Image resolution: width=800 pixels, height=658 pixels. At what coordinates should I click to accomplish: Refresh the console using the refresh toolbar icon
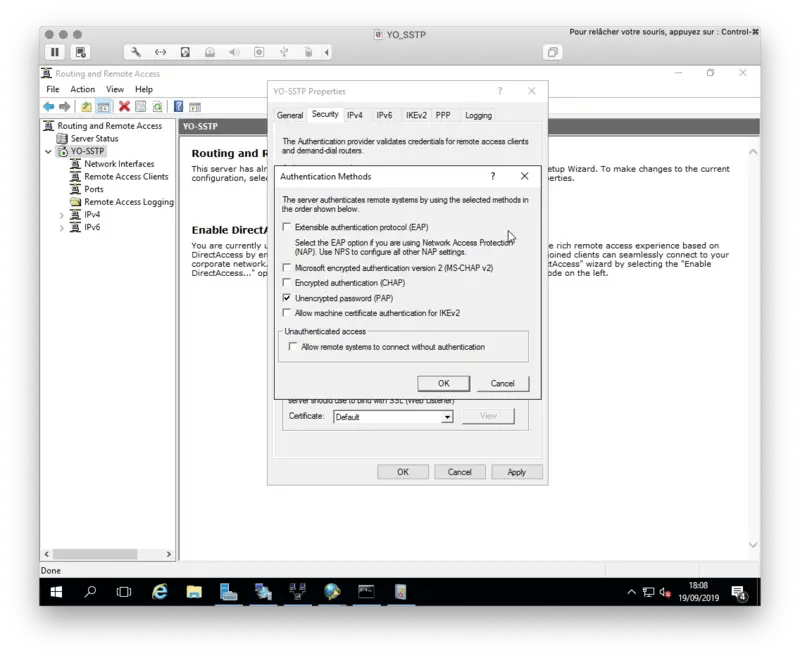156,107
